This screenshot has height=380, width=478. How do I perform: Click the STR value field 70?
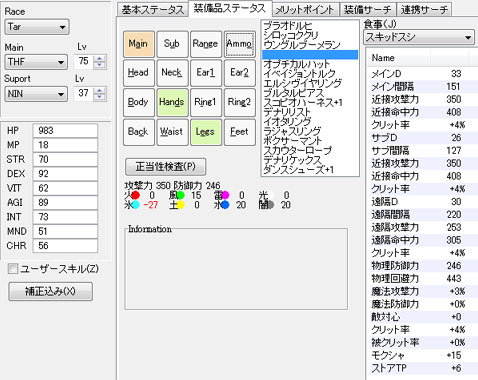(65, 159)
